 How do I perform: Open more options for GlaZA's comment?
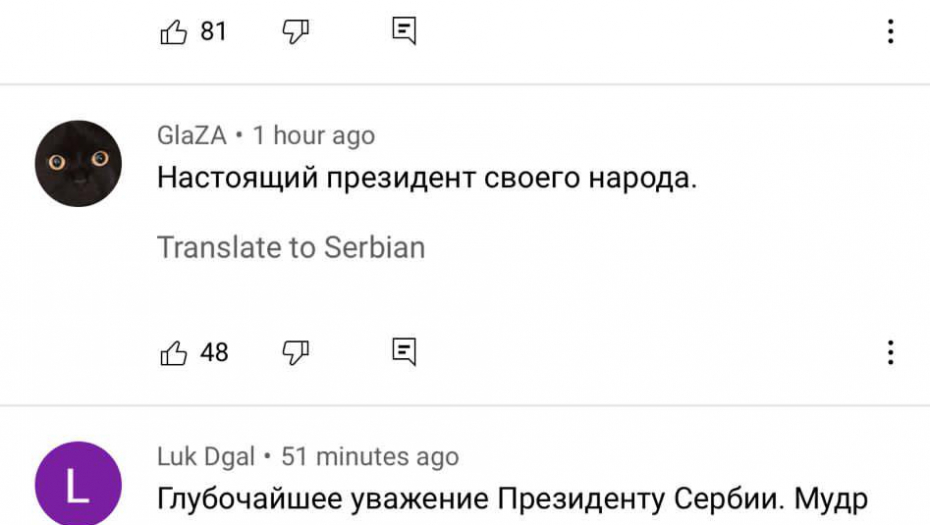(x=890, y=352)
